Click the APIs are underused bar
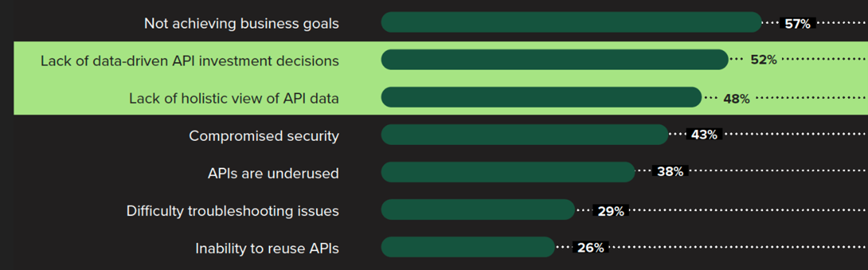Viewport: 868px width, 270px height. point(508,172)
